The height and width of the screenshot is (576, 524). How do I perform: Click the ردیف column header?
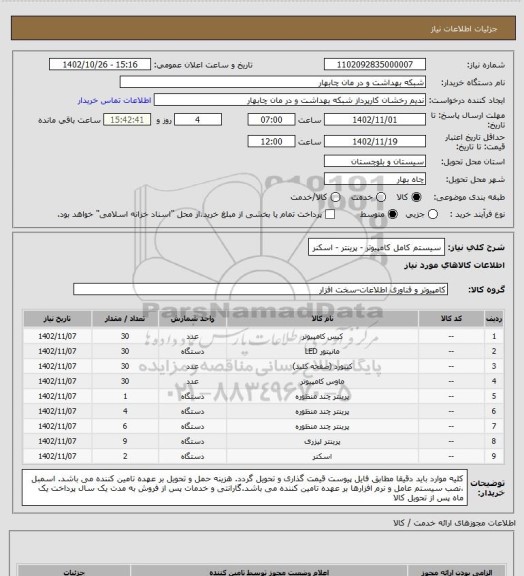(x=494, y=319)
